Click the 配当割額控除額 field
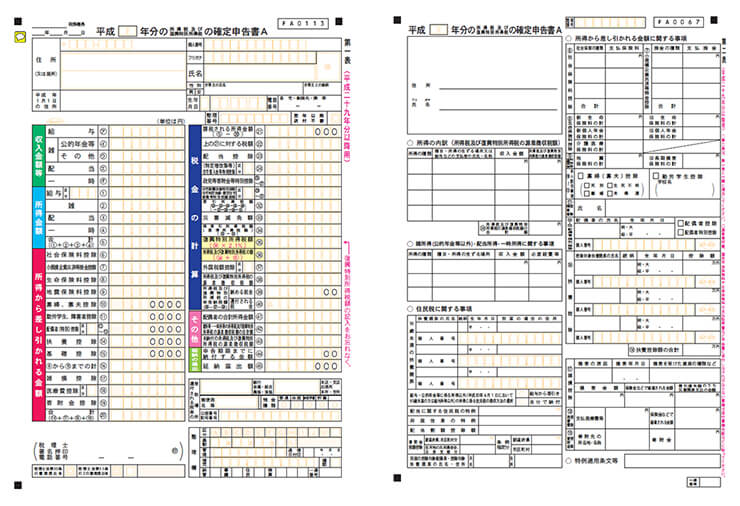Screen dimensions: 740x506 tap(519, 430)
